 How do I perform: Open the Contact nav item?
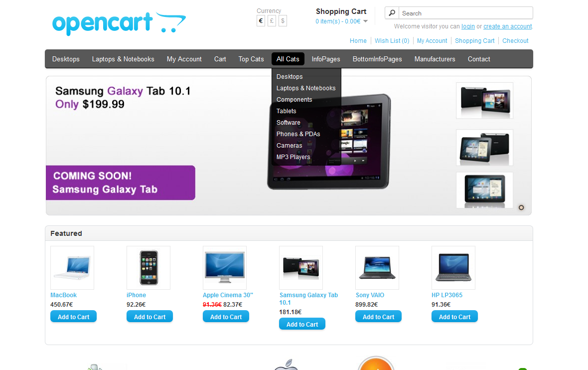pos(479,59)
